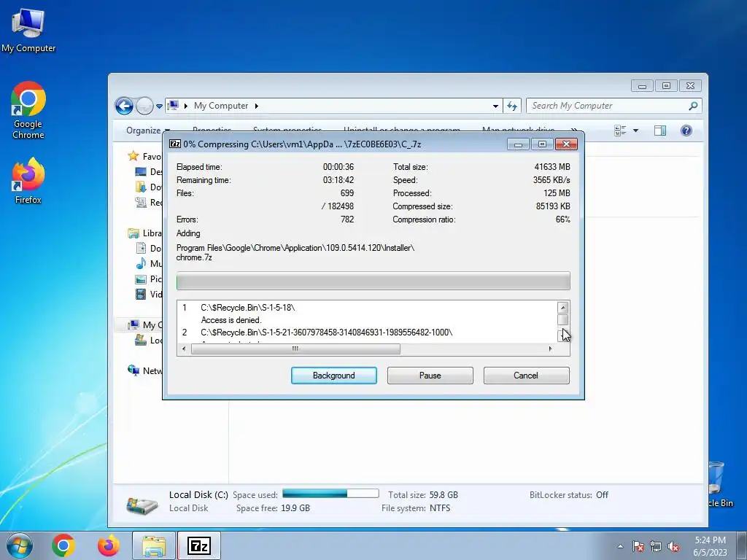Viewport: 747px width, 560px height.
Task: Click Show desktop button at taskbar end
Action: point(742,545)
